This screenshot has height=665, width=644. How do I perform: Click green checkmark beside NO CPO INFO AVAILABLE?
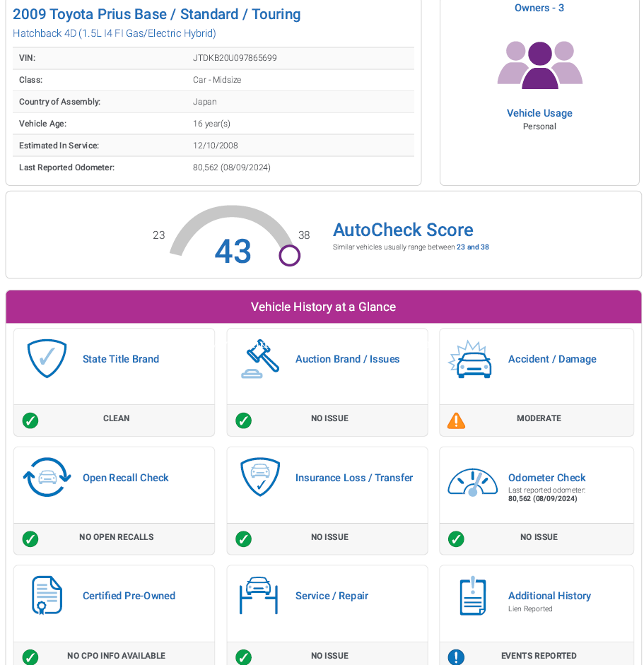(30, 657)
